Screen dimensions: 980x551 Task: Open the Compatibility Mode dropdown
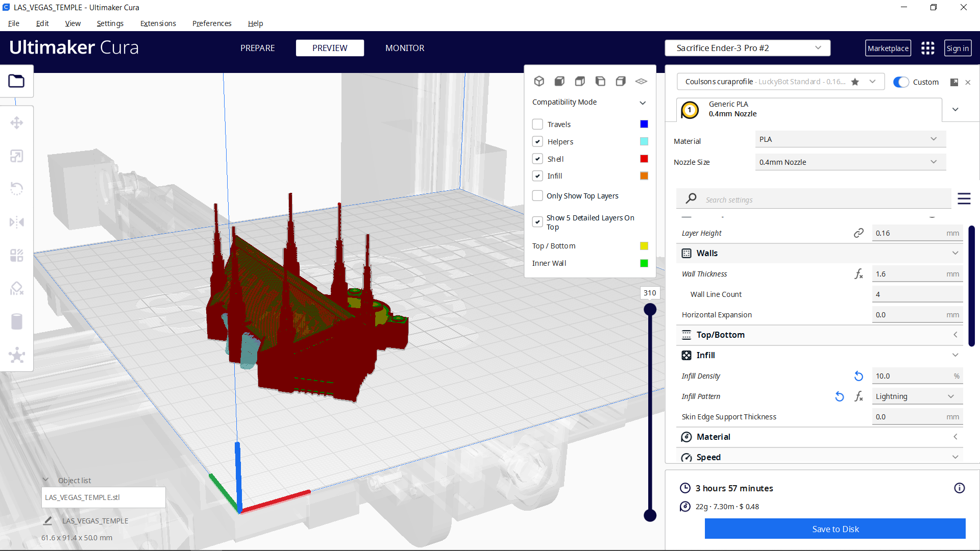643,102
